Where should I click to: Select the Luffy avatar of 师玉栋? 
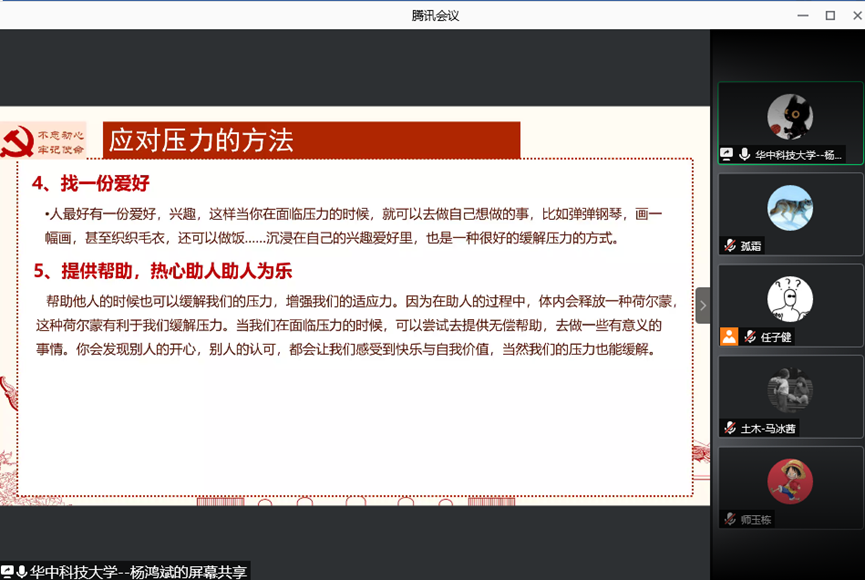[789, 482]
